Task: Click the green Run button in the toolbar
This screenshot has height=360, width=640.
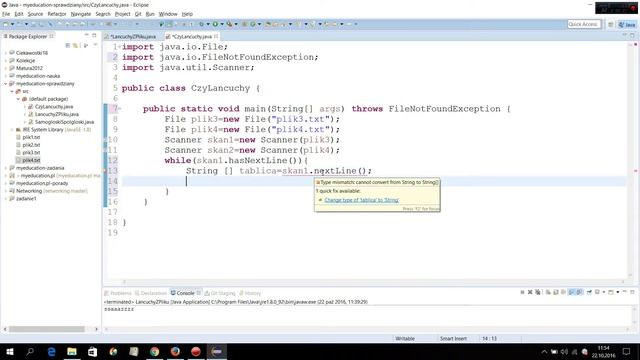Action: pos(215,24)
